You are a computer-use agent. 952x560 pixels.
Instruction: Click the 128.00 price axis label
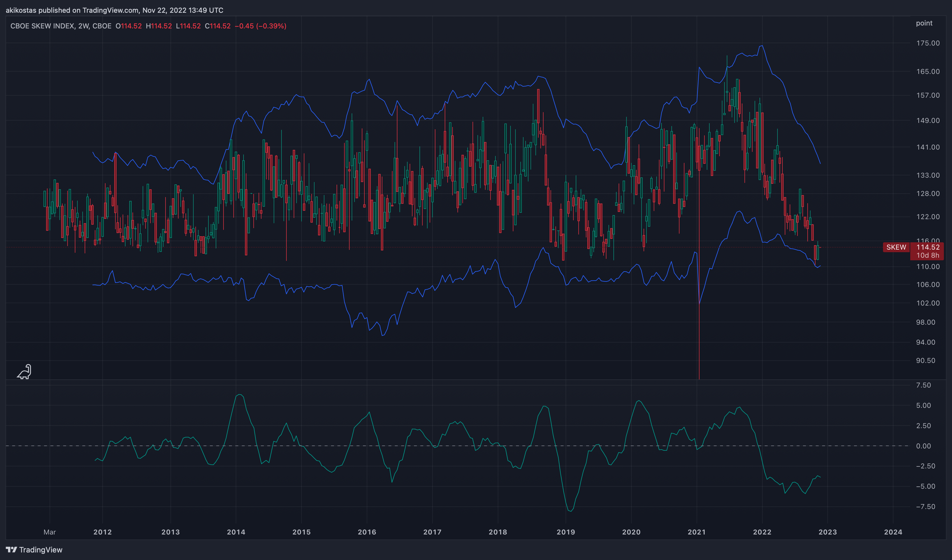tap(928, 193)
